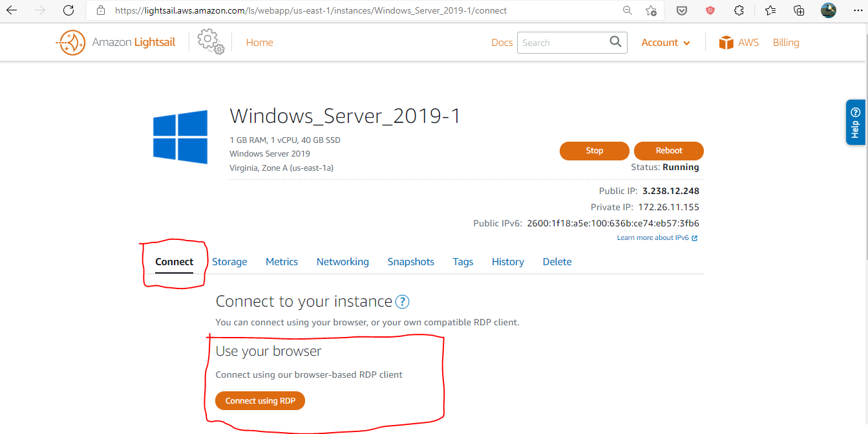This screenshot has height=434, width=868.
Task: Click the 1 GB RAM specs text
Action: pyautogui.click(x=285, y=140)
